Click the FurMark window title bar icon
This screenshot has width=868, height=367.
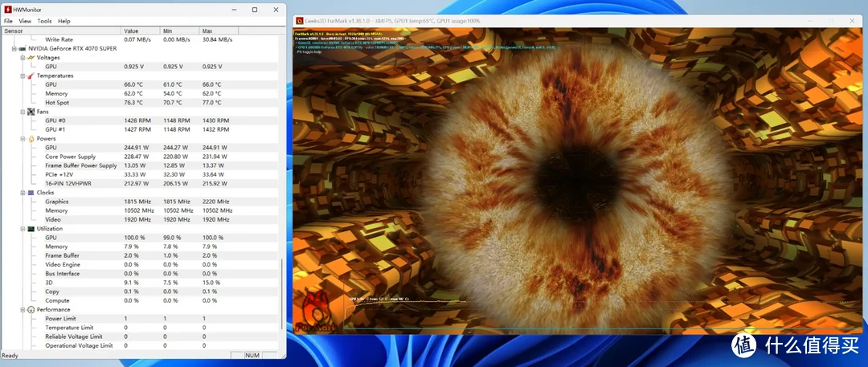(x=300, y=21)
